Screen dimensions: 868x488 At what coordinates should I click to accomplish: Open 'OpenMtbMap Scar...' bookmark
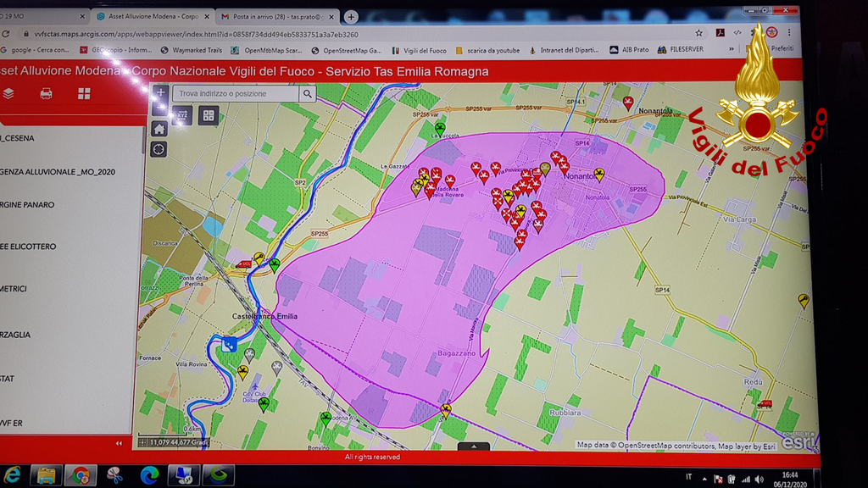click(x=266, y=50)
